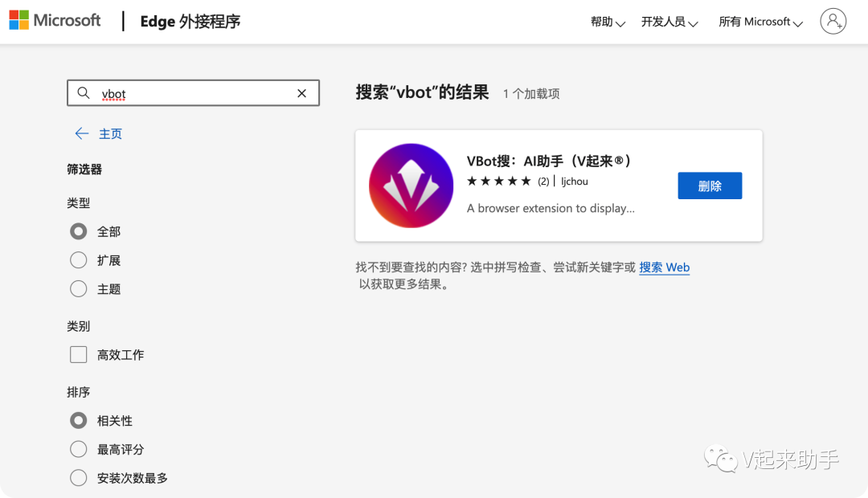Open the account sign-in icon
The image size is (868, 498).
[x=833, y=21]
